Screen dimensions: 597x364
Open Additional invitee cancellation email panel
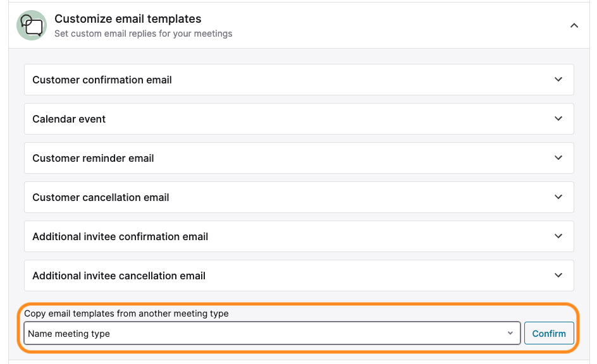point(299,276)
